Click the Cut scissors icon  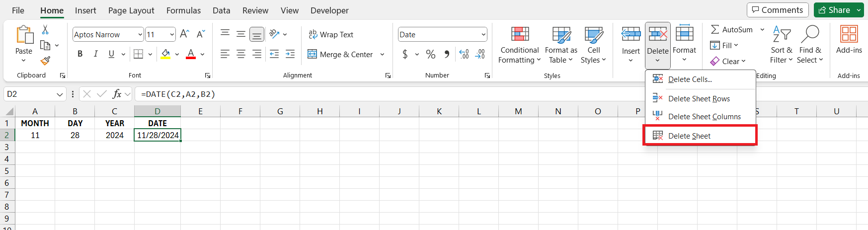pos(45,30)
